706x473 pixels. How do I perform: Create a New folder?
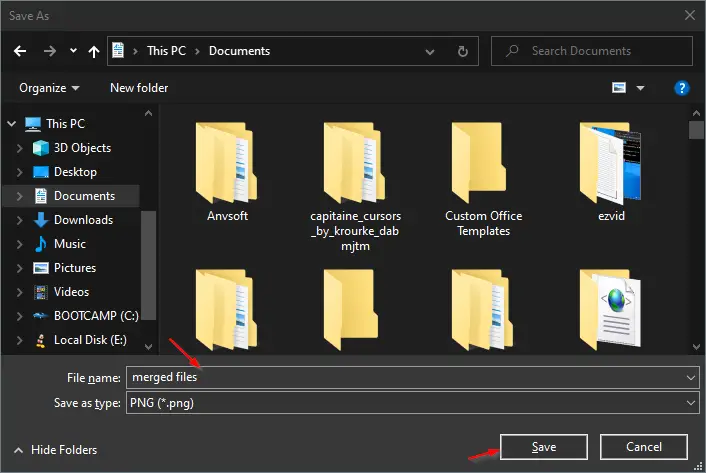(x=139, y=88)
